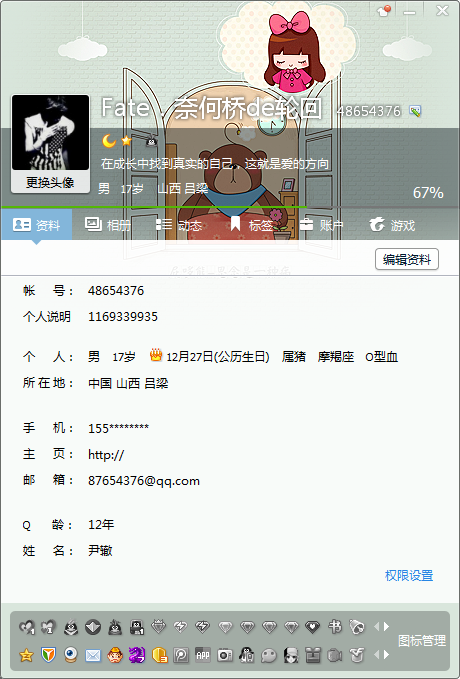Show next icons in top icon row
This screenshot has height=679, width=460.
point(386,626)
